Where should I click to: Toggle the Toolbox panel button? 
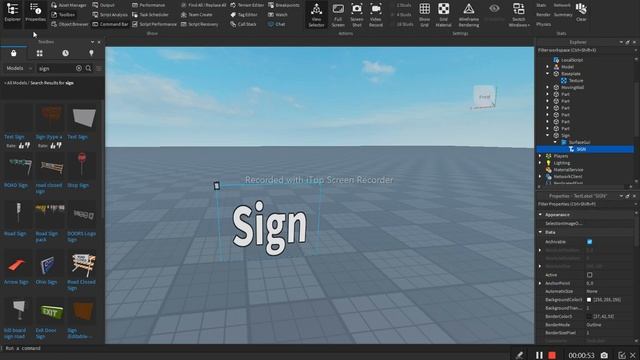tap(63, 15)
